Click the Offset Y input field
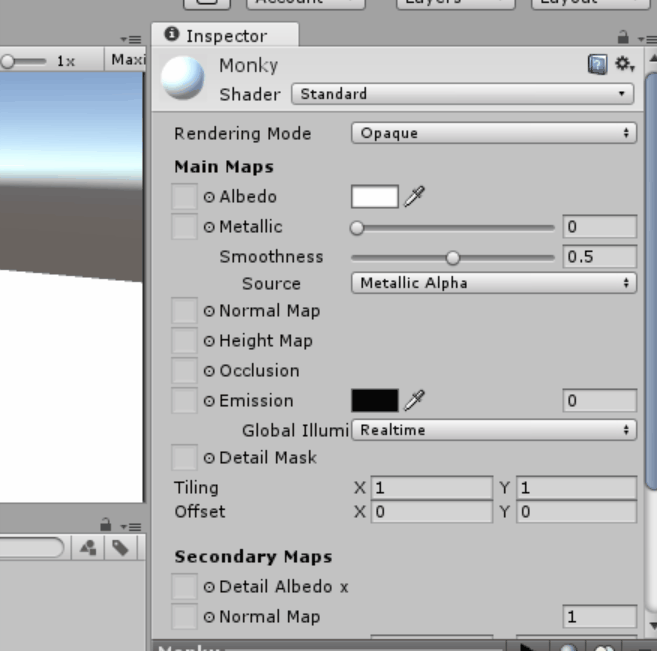 coord(577,512)
